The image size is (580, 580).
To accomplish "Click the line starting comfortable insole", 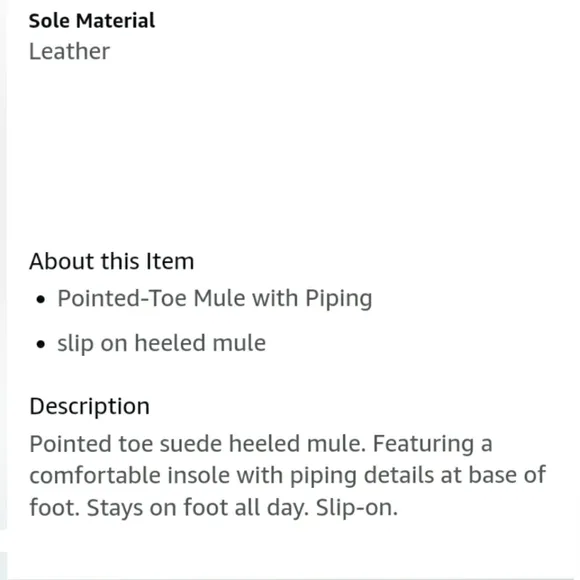I will coord(287,475).
